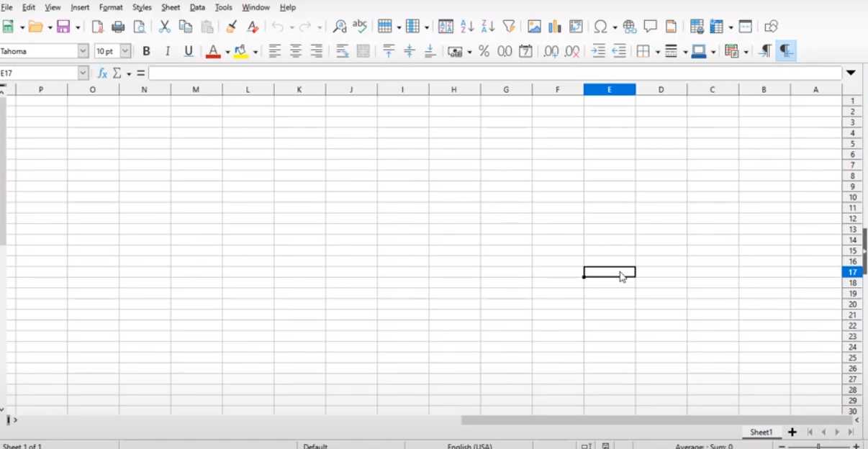Click the Cut scissors icon
The width and height of the screenshot is (868, 449).
164,27
